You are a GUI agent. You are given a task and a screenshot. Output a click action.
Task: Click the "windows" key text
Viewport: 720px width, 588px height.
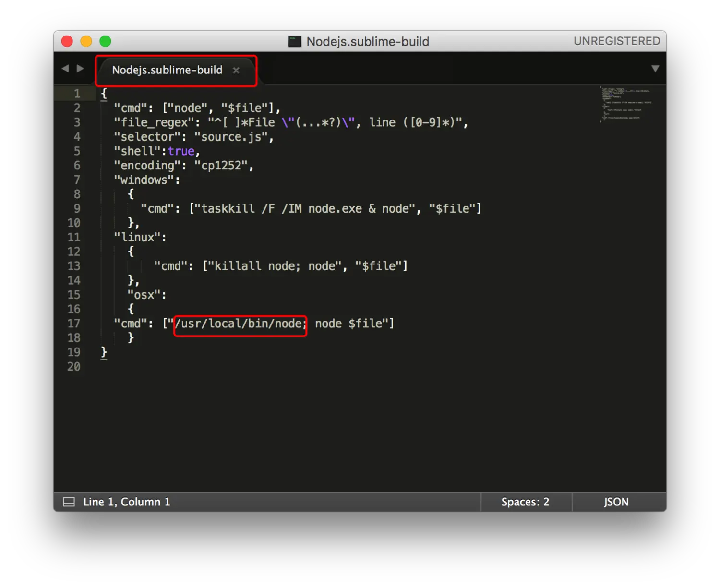[144, 180]
